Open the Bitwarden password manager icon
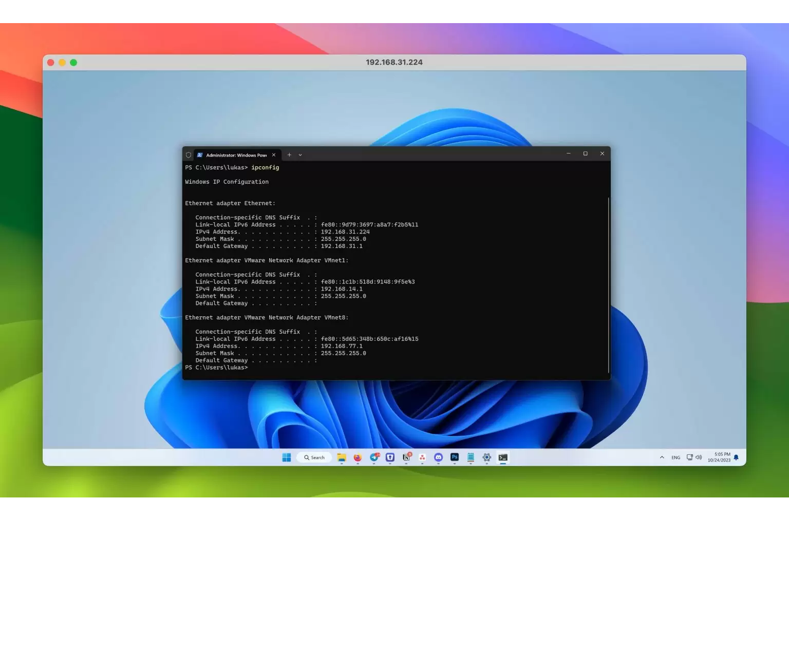This screenshot has width=789, height=672. [390, 457]
